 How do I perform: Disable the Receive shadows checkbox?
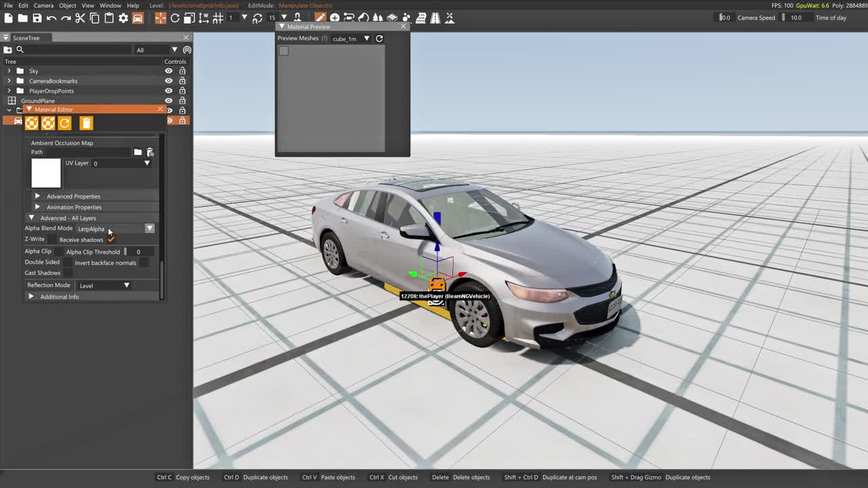(x=111, y=239)
